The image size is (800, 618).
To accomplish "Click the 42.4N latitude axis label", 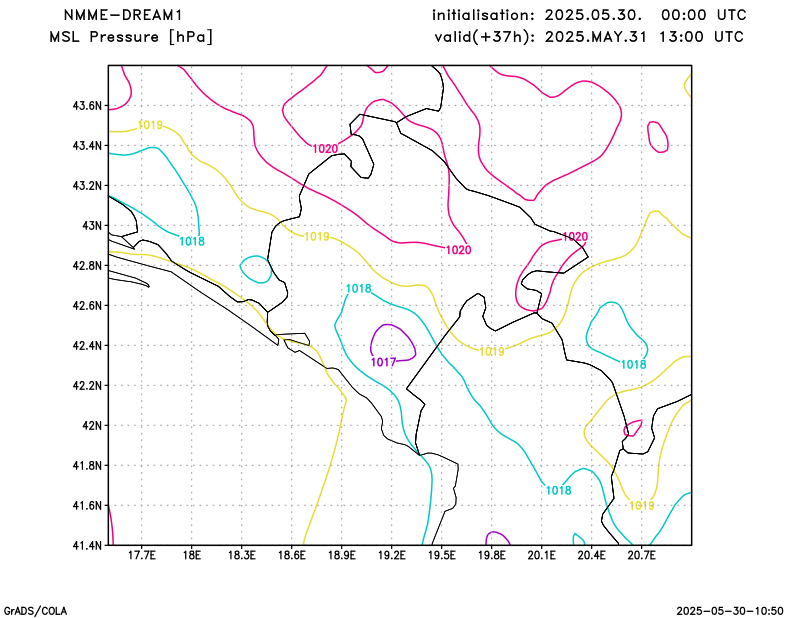I will (87, 345).
